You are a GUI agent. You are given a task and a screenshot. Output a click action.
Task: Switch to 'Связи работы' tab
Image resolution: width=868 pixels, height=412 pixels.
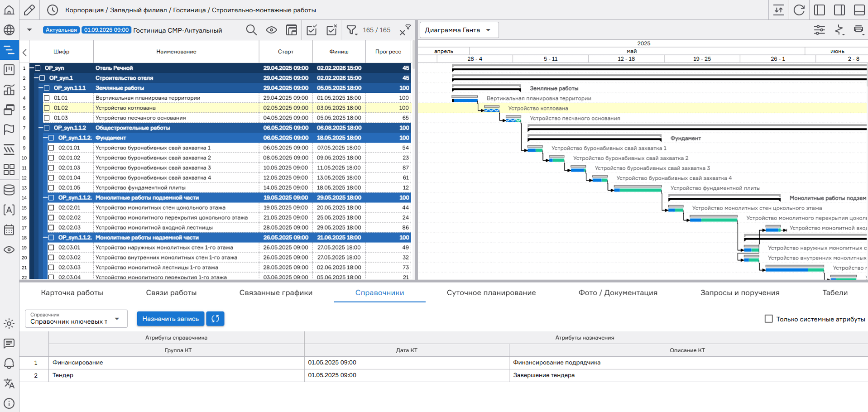coord(171,292)
